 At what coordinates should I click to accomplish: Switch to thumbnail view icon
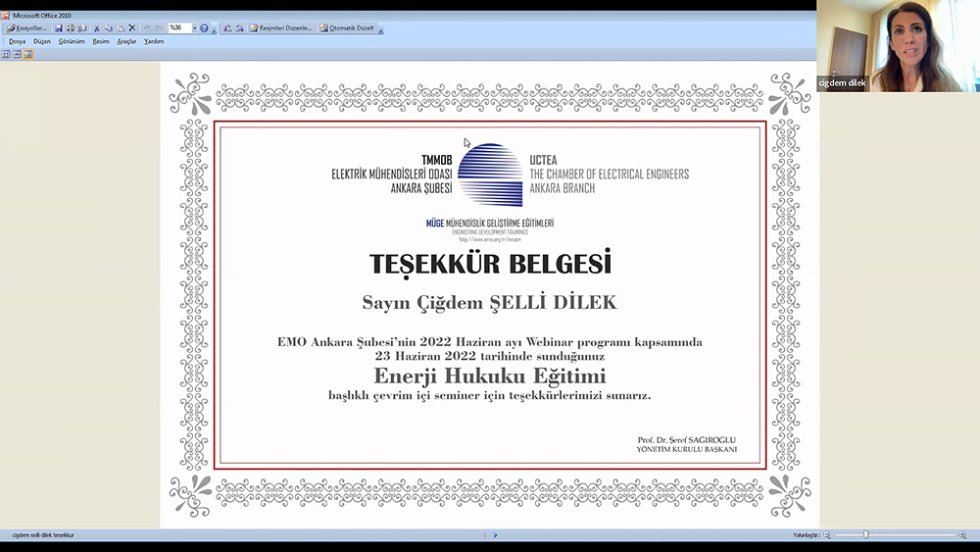click(x=6, y=54)
